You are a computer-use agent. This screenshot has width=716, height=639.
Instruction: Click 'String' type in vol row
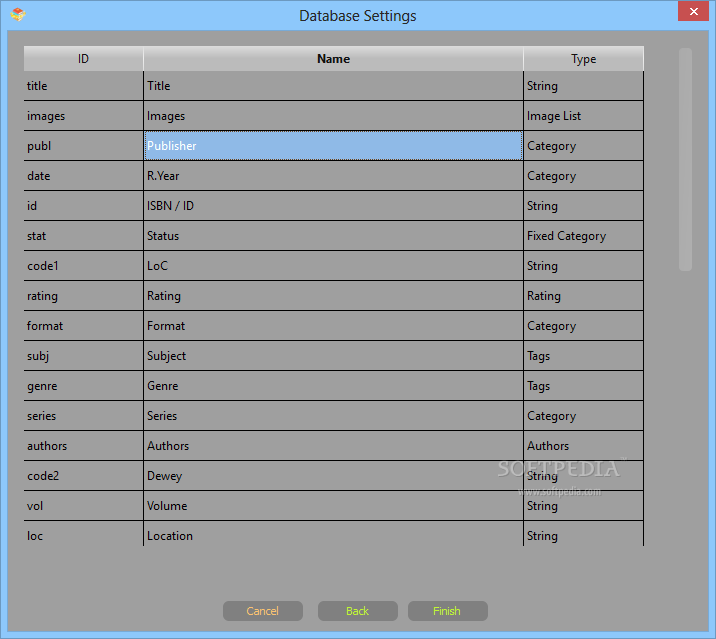pyautogui.click(x=584, y=506)
